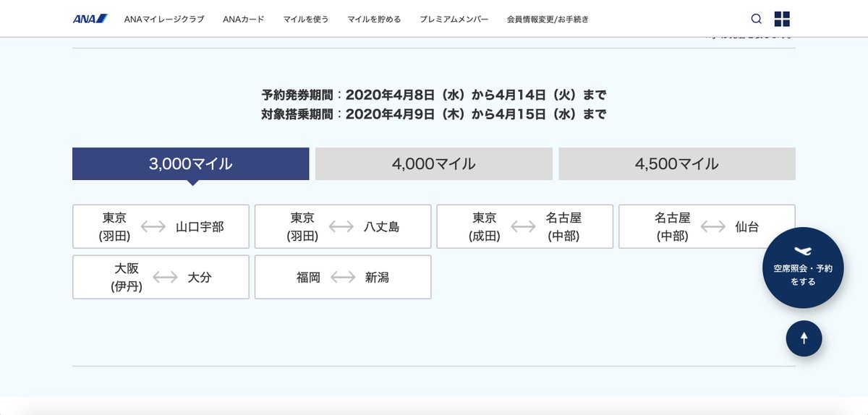Viewport: 868px width, 415px height.
Task: Click the scroll-to-top arrow button
Action: (804, 338)
